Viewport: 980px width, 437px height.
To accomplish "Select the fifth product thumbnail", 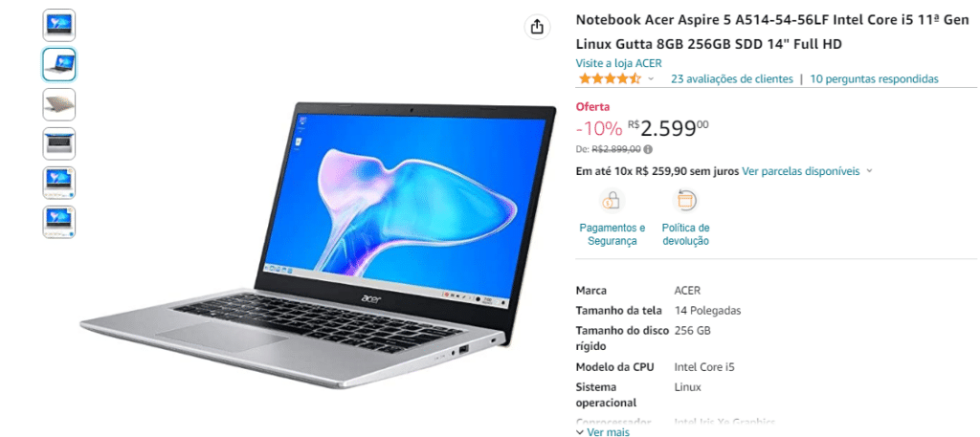I will 59,183.
